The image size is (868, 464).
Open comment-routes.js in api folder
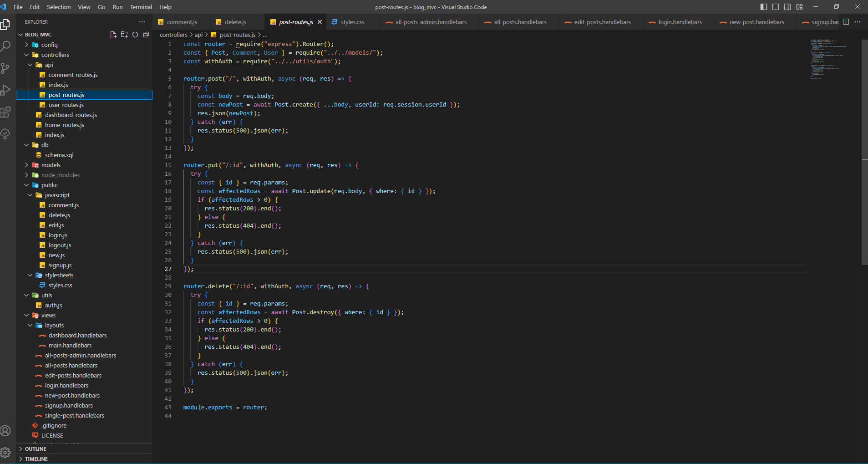84,75
